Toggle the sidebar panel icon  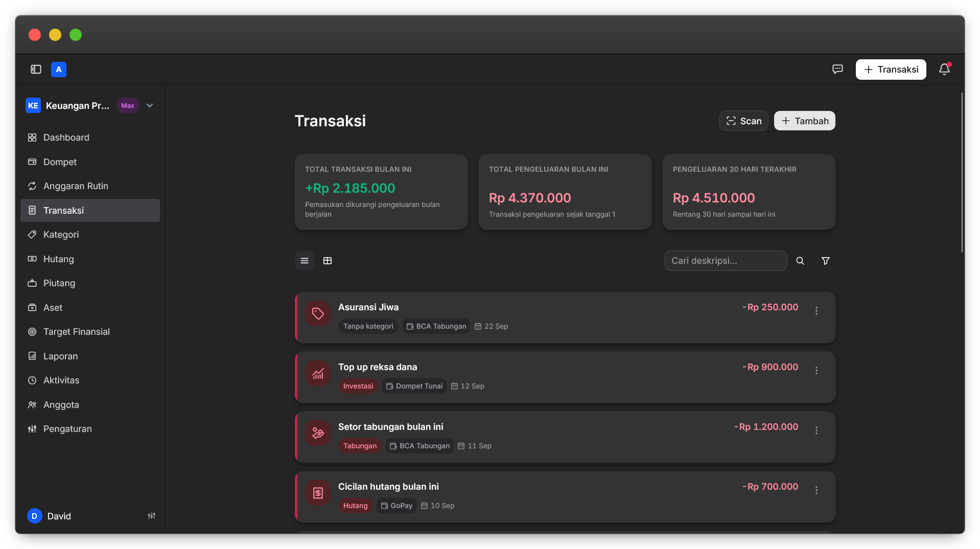pos(36,70)
